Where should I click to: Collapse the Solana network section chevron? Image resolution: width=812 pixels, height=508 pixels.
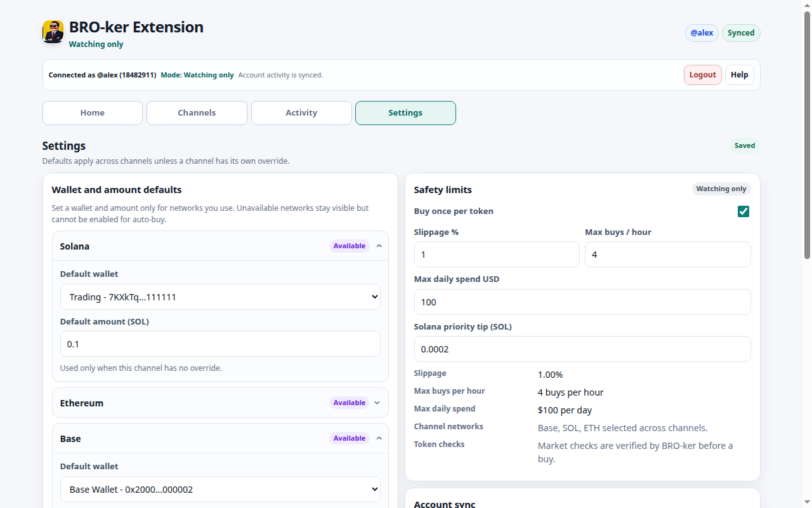tap(379, 246)
